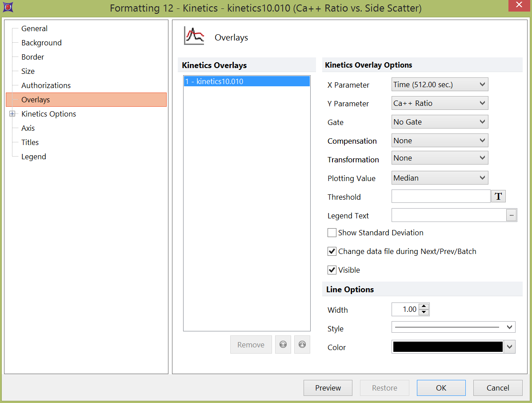Open the X Parameter dropdown
The width and height of the screenshot is (532, 403).
[x=440, y=85]
